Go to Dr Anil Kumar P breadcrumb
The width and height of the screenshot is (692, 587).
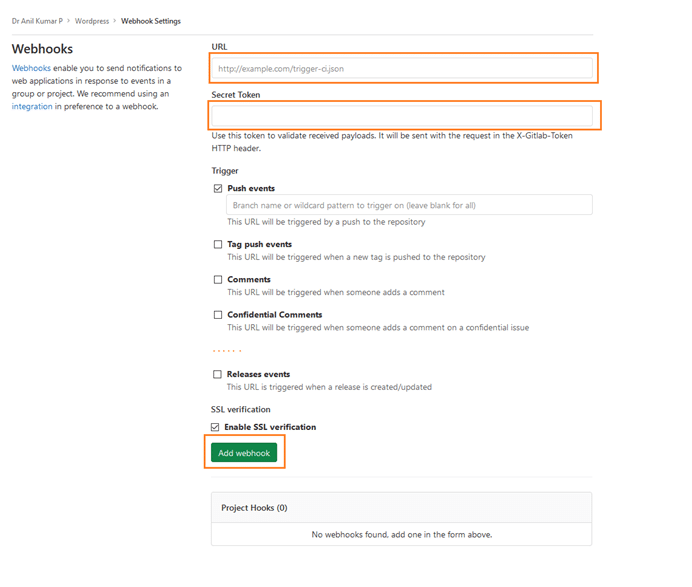coord(37,21)
